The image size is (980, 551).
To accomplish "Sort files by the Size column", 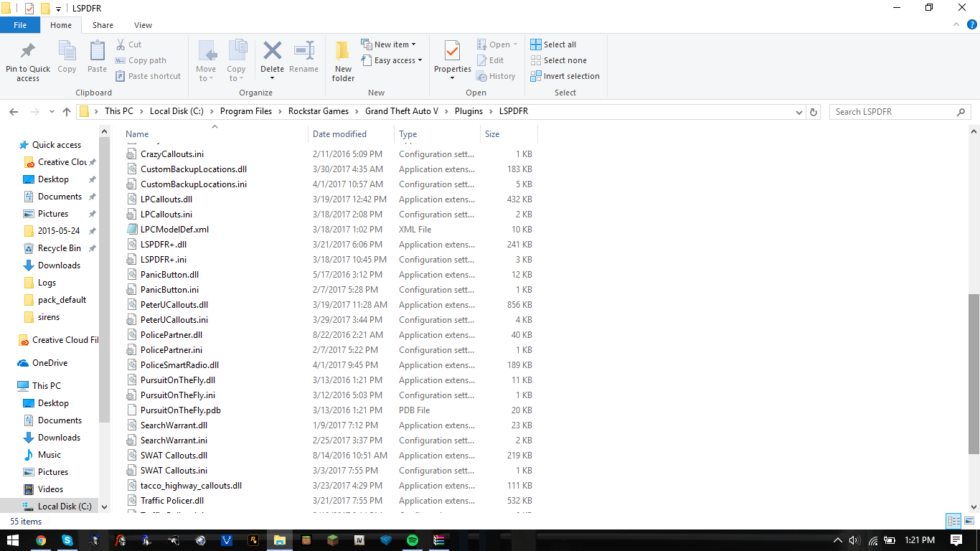I will click(x=509, y=134).
